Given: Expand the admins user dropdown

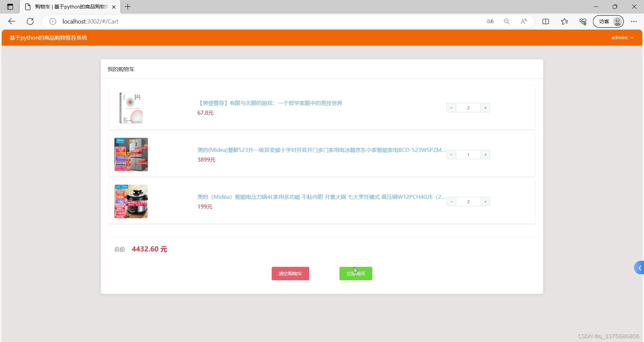Looking at the screenshot, I should tap(622, 37).
